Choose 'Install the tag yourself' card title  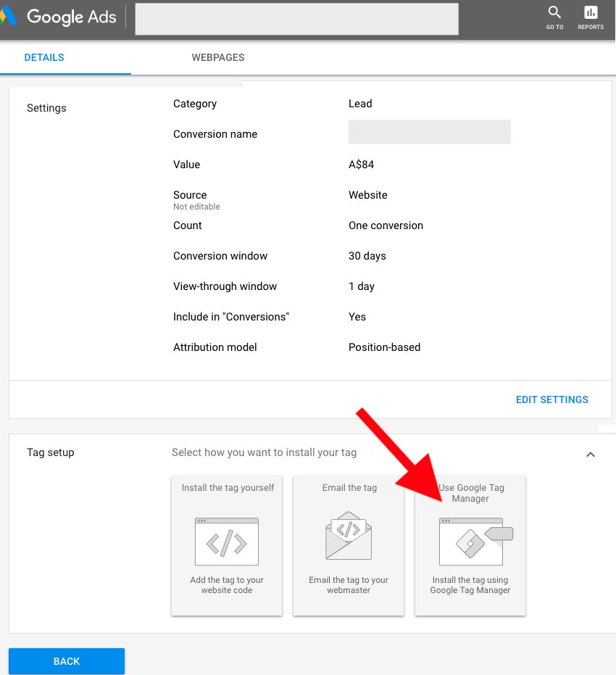pos(228,488)
